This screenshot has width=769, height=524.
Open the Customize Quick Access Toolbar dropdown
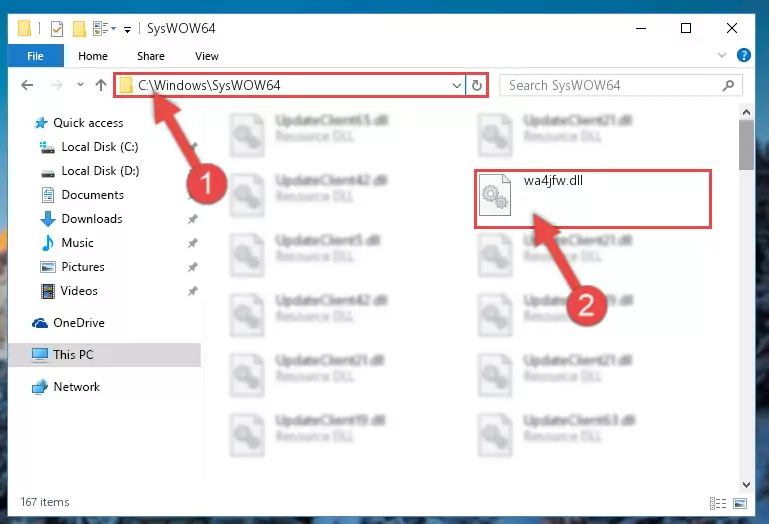(x=127, y=29)
